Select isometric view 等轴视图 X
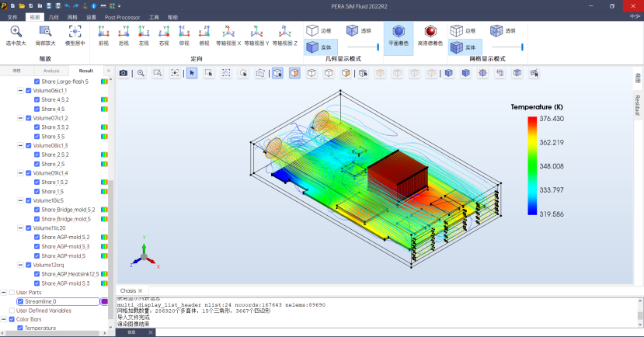The image size is (644, 337). [228, 32]
